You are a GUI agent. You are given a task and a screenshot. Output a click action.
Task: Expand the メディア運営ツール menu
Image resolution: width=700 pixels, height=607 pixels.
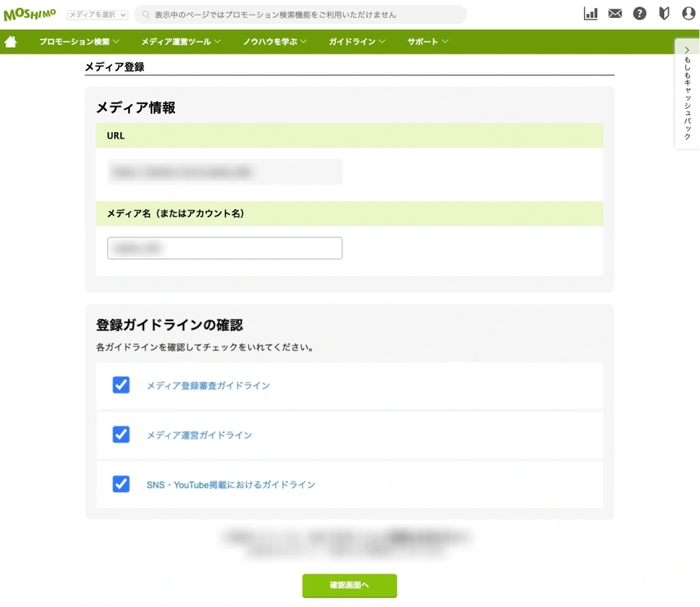pyautogui.click(x=180, y=41)
